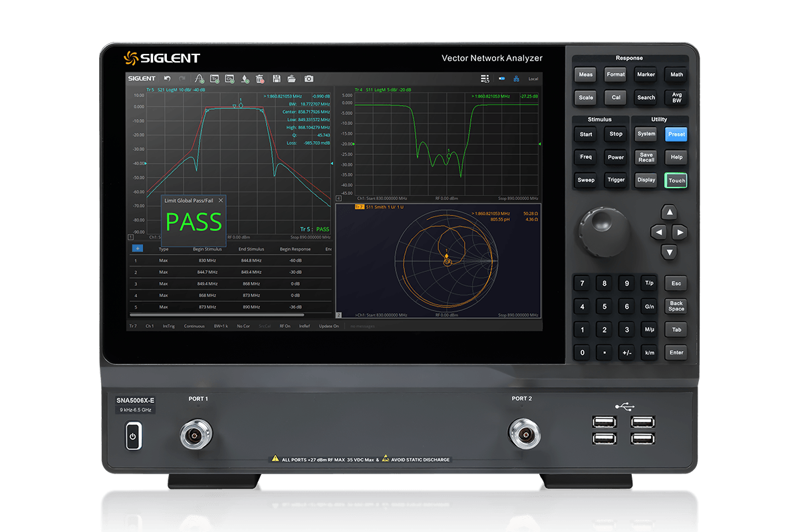Click the 'RF On' status bar entry

(285, 326)
